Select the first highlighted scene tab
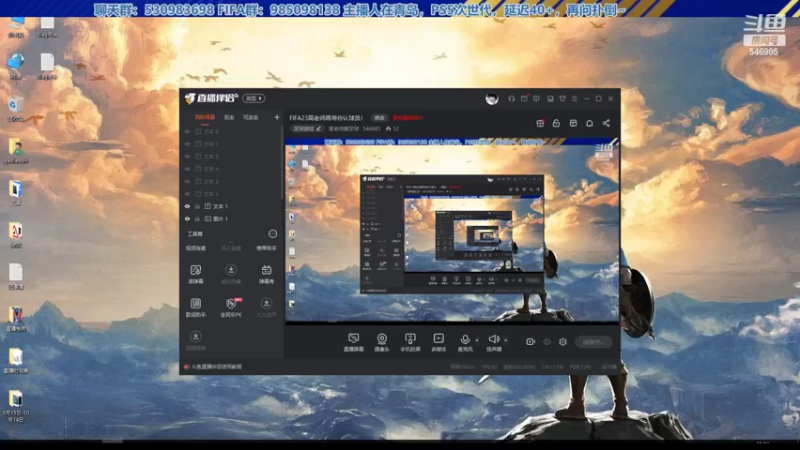 (205, 117)
